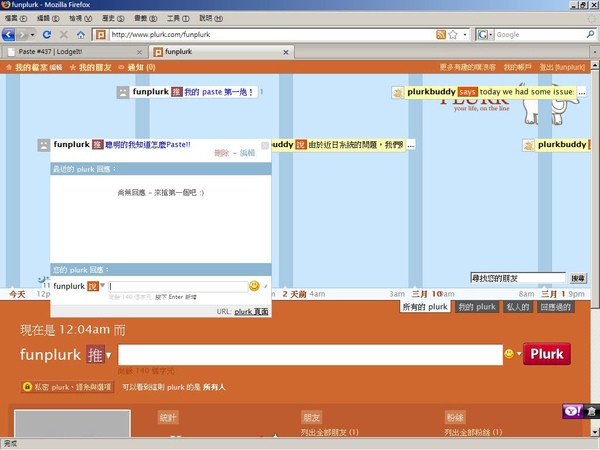Image resolution: width=600 pixels, height=450 pixels.
Task: Open the 書籤 (Bookmarks) menu
Action: [145, 18]
